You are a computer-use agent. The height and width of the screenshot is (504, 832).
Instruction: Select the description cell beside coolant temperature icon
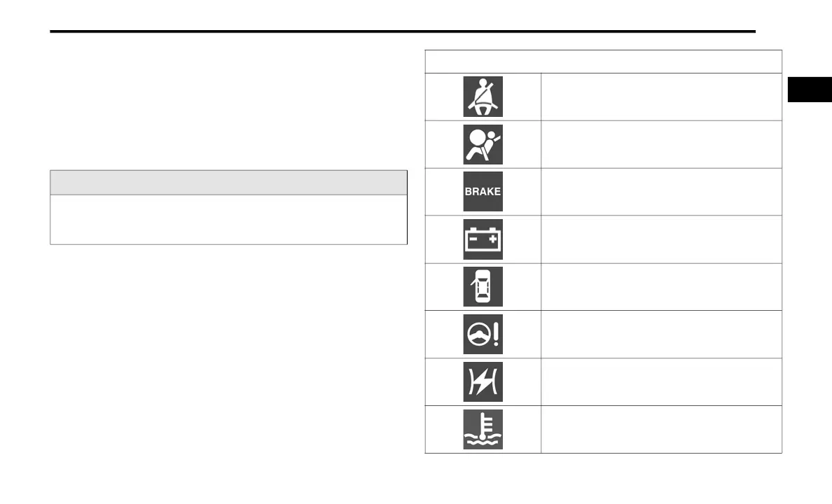(x=661, y=429)
